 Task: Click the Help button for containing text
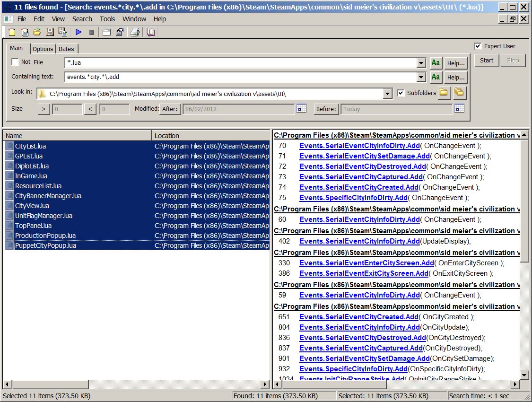(456, 78)
